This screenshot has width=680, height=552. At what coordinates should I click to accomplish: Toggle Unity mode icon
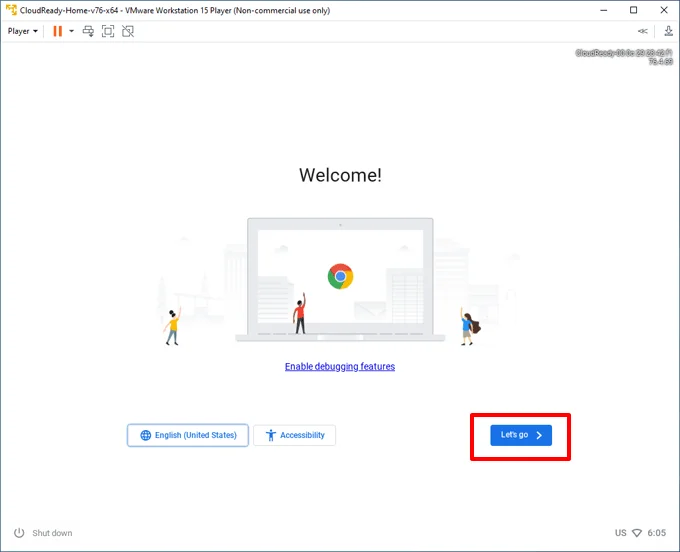click(x=128, y=31)
